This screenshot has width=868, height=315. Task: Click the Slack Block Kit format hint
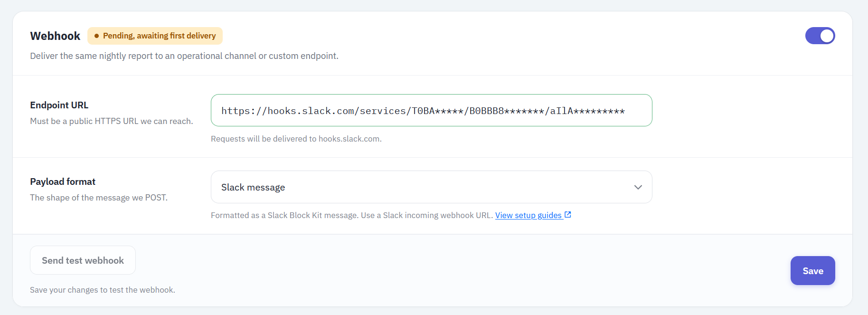tap(352, 215)
